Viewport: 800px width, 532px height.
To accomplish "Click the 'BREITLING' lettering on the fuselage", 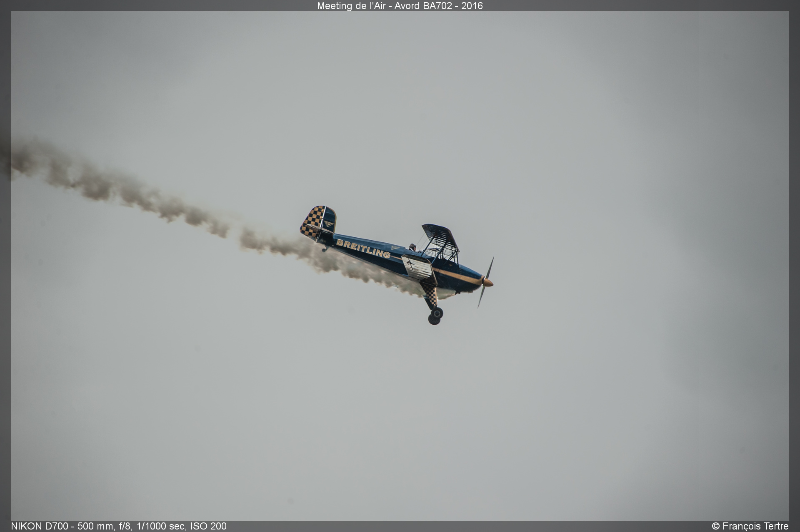I will (x=363, y=249).
